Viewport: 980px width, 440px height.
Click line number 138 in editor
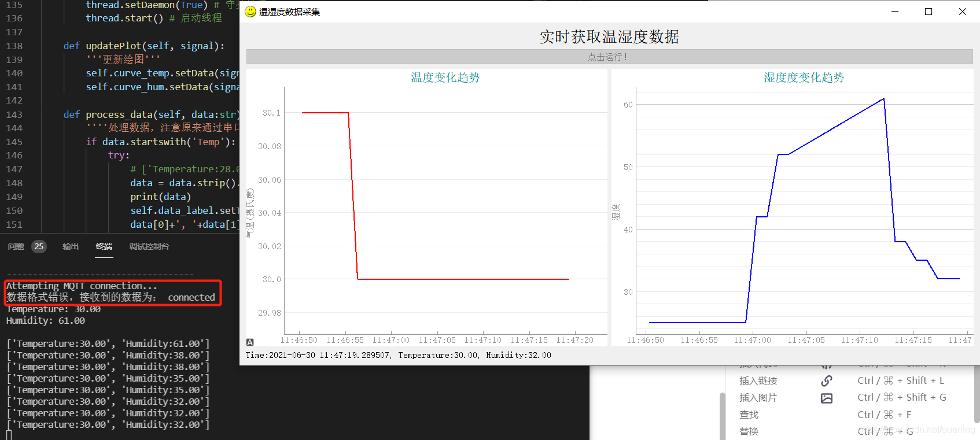(x=14, y=46)
